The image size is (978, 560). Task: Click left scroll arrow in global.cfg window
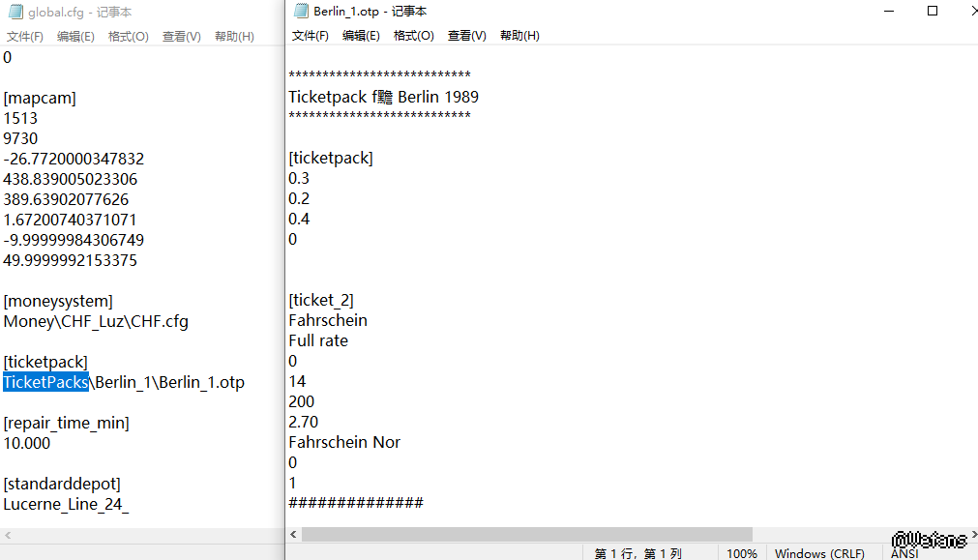pyautogui.click(x=8, y=535)
